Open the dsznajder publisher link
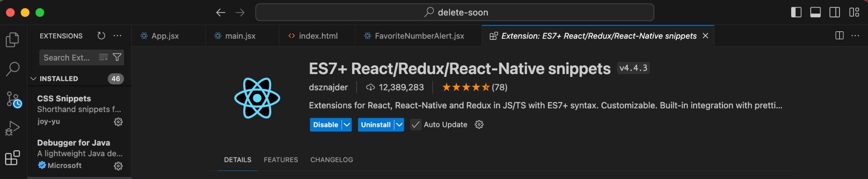This screenshot has height=179, width=868. tap(328, 87)
